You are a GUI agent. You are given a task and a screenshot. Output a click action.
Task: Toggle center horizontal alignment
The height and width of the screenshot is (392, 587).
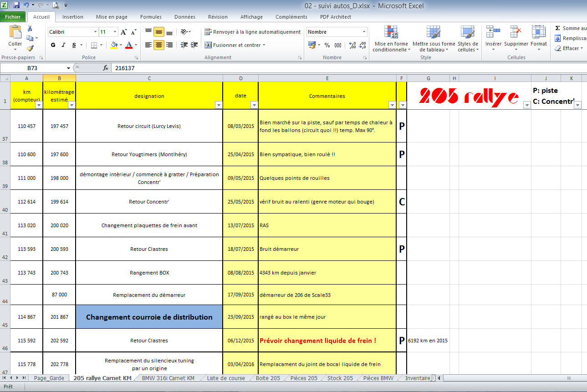tap(158, 45)
